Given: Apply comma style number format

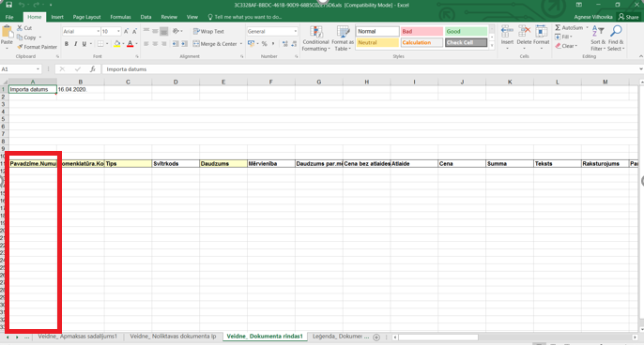Looking at the screenshot, I should tap(273, 44).
